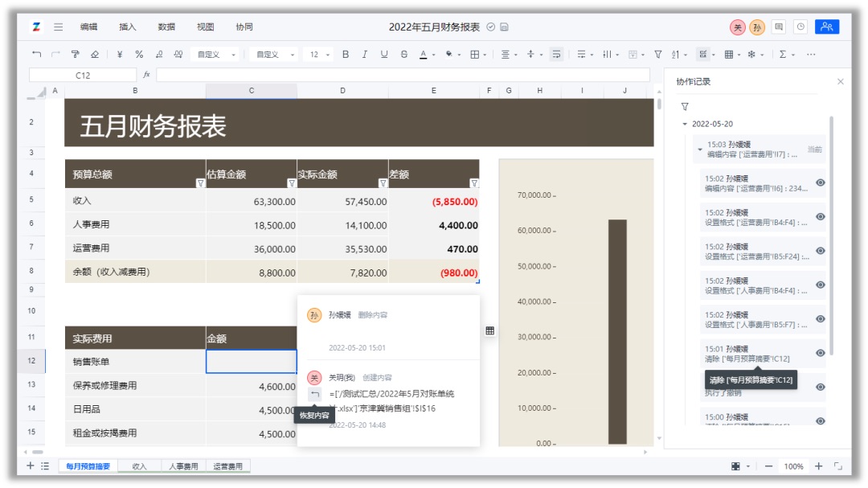Collapse the 2022-05-20 date group

pos(685,124)
